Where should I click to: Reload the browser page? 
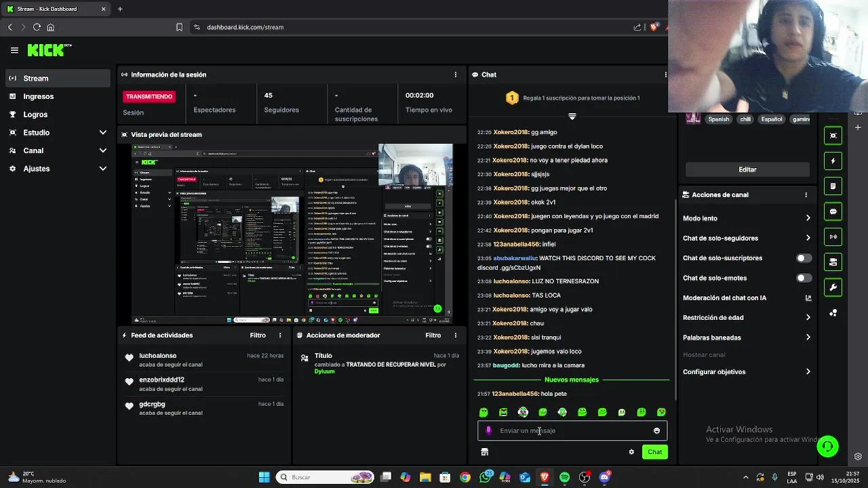37,27
